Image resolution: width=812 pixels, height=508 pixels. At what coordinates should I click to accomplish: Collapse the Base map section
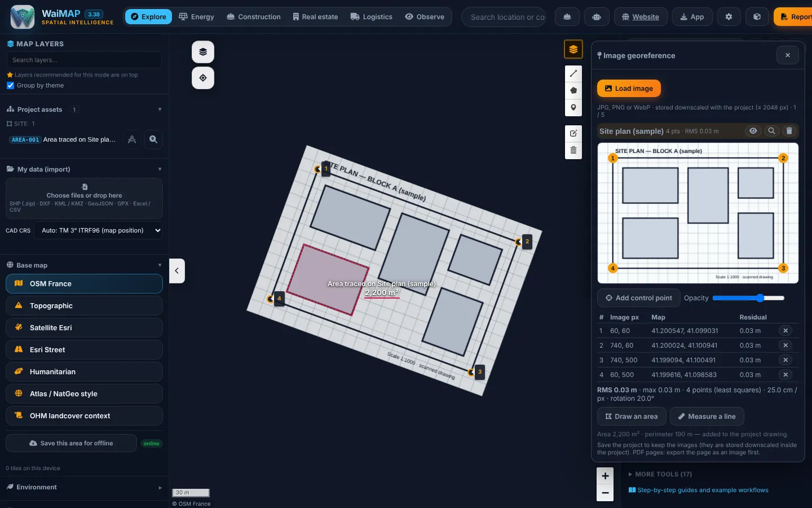coord(84,265)
